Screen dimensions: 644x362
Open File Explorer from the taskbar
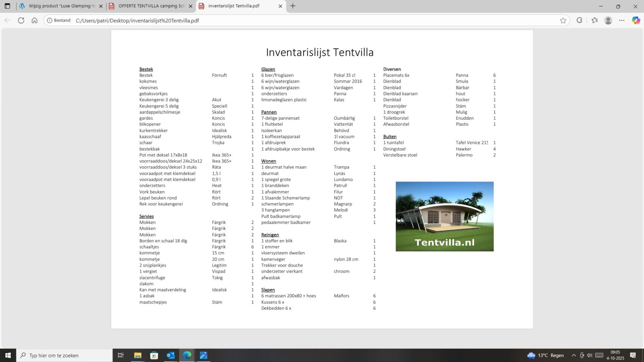138,355
